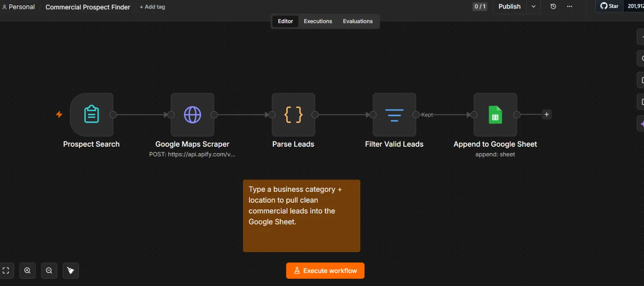Add a node after Append to Google Sheet
This screenshot has height=286, width=644.
(x=547, y=114)
